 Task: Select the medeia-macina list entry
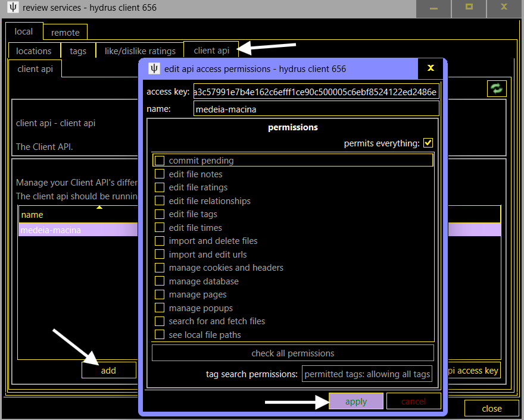coord(77,230)
